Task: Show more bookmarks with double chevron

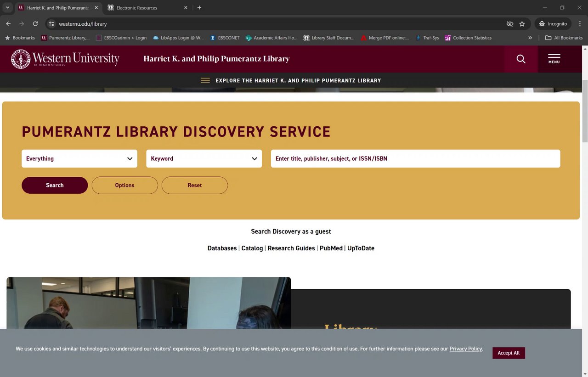Action: [530, 38]
